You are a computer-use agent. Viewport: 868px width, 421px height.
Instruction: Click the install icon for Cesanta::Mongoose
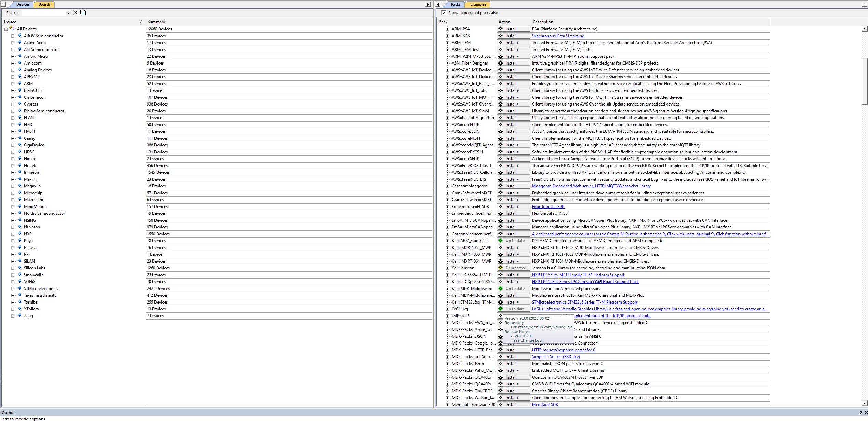(501, 186)
